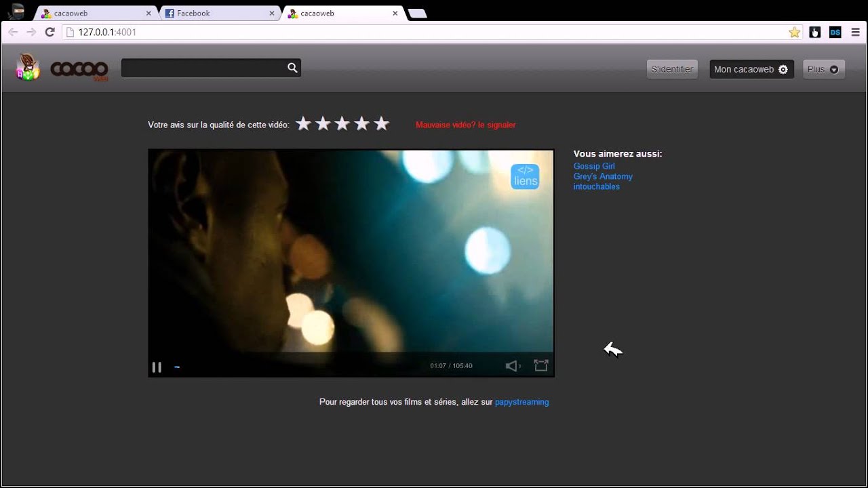The image size is (868, 488).
Task: Follow the papystreaming link
Action: [521, 402]
